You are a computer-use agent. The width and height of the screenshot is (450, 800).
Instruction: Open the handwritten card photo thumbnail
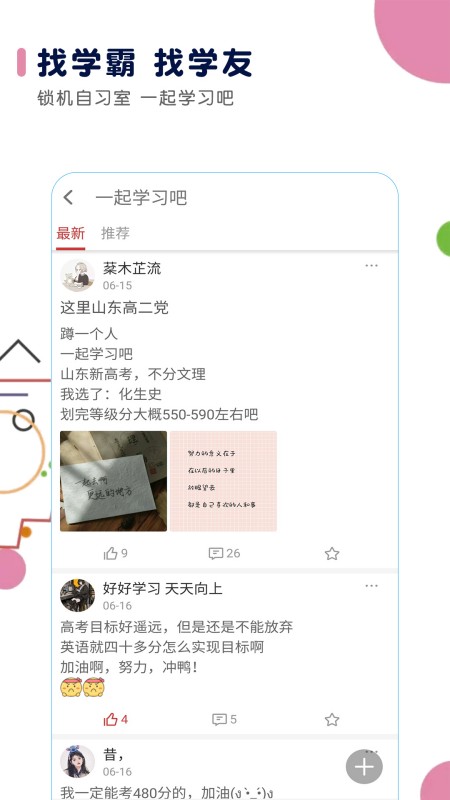click(113, 481)
